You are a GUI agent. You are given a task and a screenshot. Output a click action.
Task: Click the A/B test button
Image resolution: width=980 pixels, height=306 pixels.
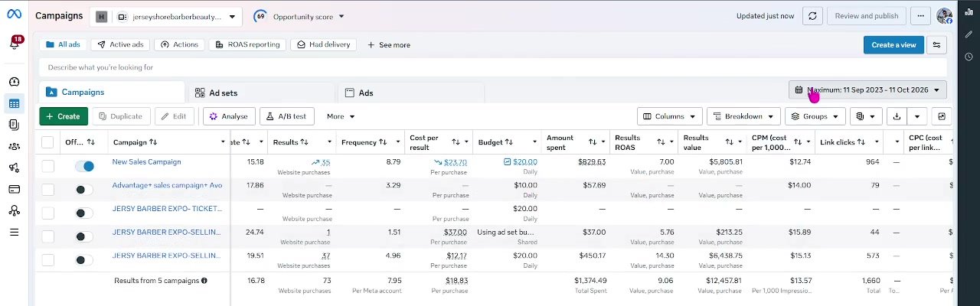click(287, 116)
